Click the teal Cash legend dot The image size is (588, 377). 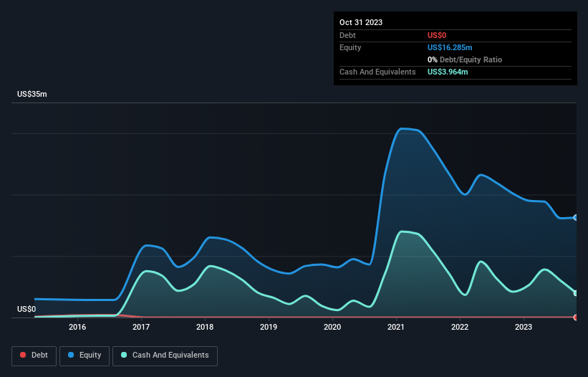tap(124, 355)
